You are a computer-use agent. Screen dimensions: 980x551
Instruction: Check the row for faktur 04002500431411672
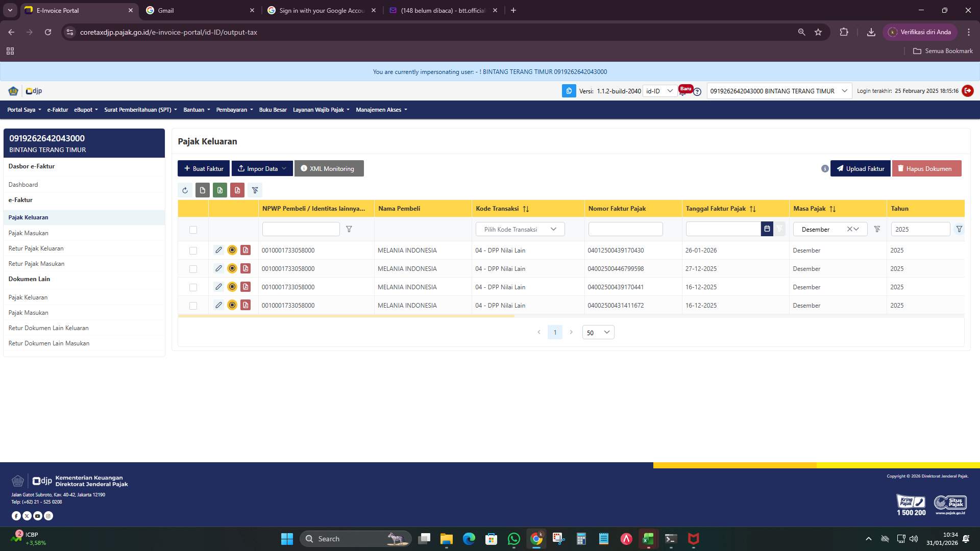click(193, 305)
